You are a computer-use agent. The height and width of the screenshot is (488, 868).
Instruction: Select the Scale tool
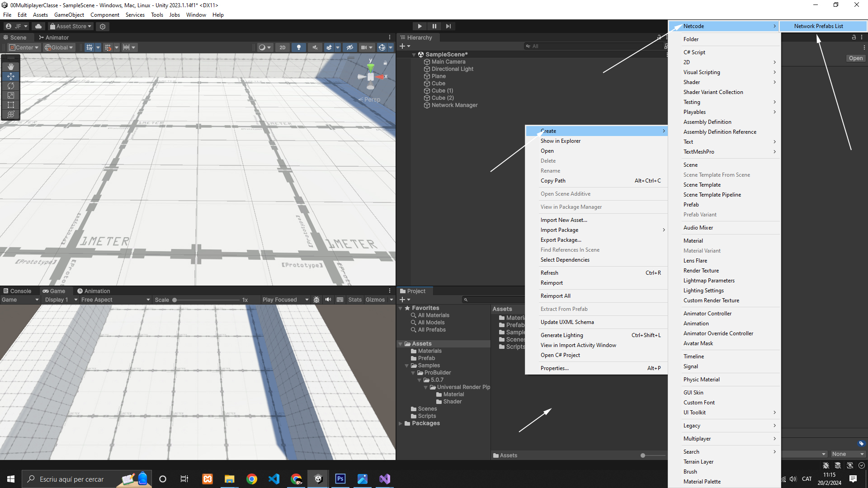tap(11, 95)
